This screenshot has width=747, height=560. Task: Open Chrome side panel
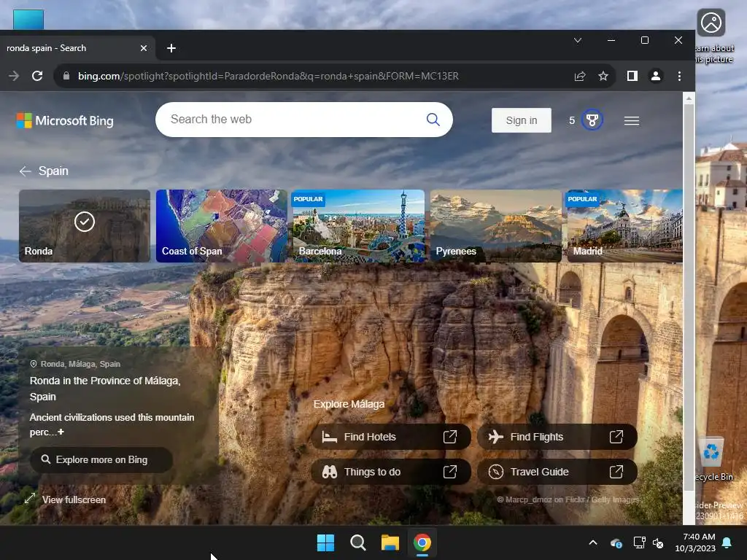[x=632, y=76]
